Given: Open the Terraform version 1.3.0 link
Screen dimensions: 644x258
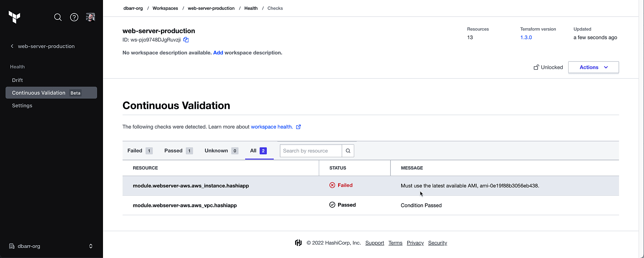Looking at the screenshot, I should pos(526,38).
